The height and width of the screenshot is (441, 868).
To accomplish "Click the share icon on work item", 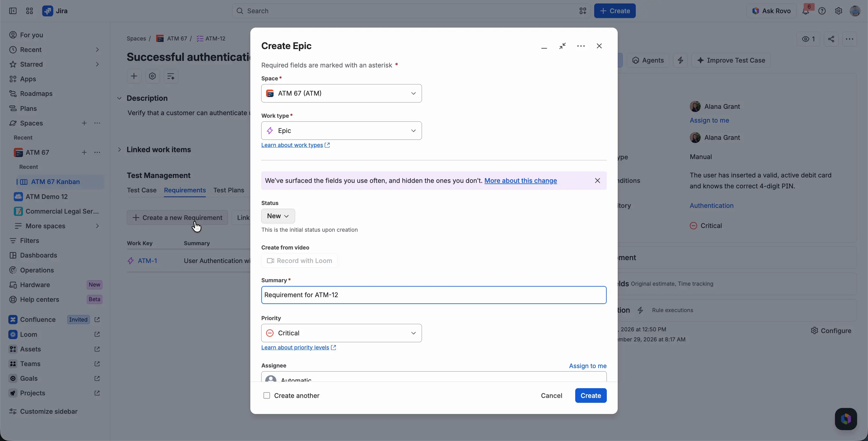I will [831, 39].
